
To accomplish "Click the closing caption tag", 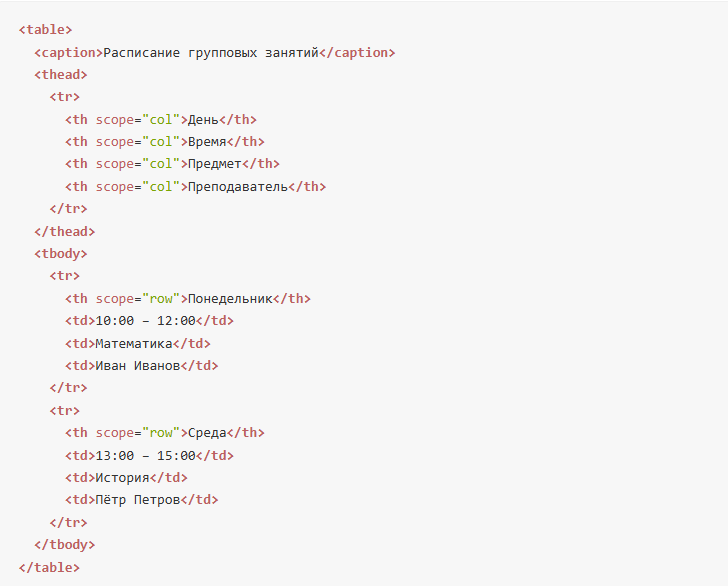I will click(x=357, y=52).
